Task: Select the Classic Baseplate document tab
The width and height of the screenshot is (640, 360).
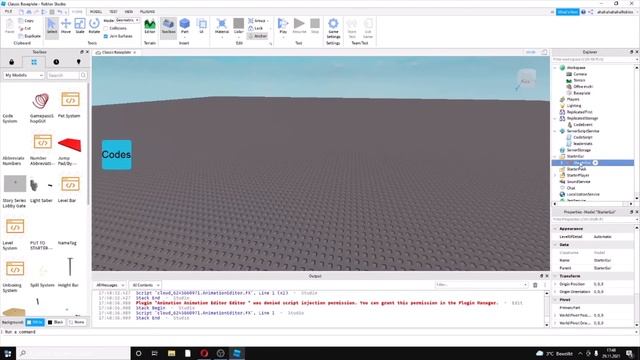Action: point(116,52)
